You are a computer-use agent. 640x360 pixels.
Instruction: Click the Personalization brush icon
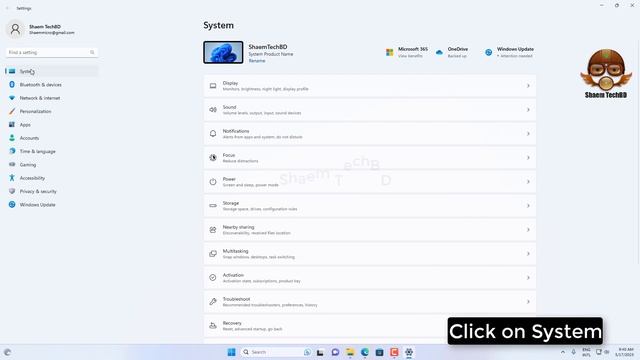(12, 111)
